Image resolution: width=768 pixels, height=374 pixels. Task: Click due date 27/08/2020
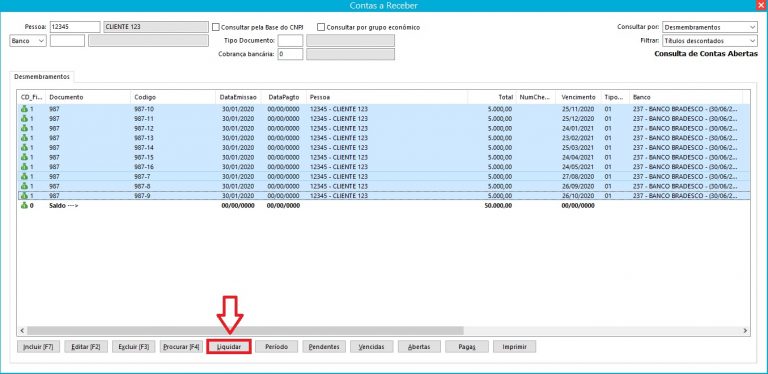578,176
